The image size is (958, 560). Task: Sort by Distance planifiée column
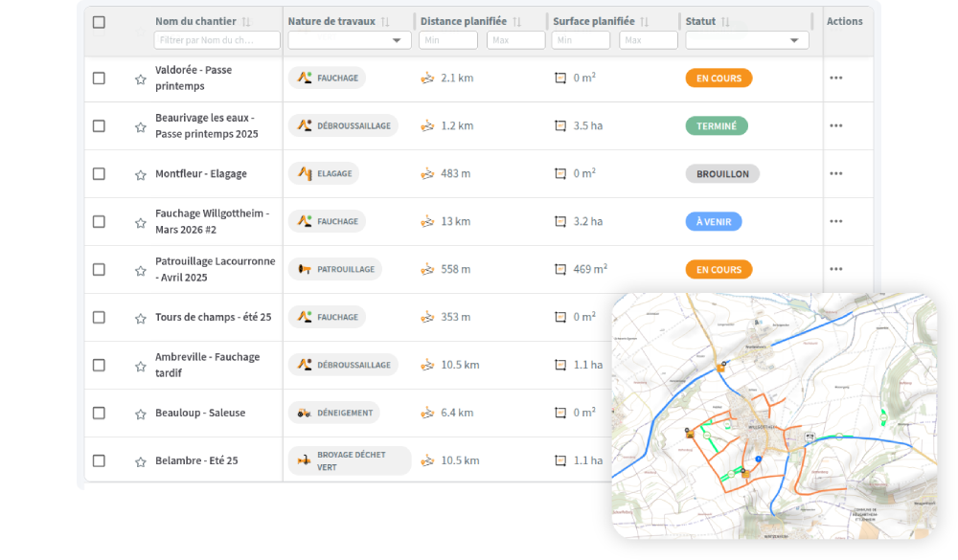(516, 22)
